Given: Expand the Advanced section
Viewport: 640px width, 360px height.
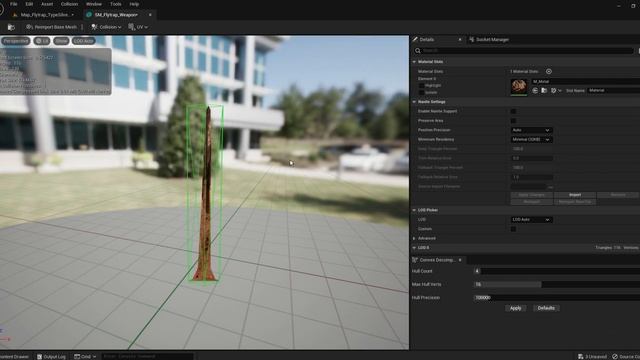Looking at the screenshot, I should tap(414, 238).
